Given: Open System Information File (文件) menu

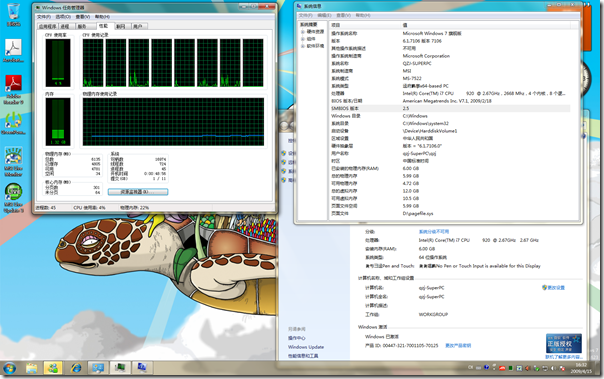Looking at the screenshot, I should tap(305, 15).
